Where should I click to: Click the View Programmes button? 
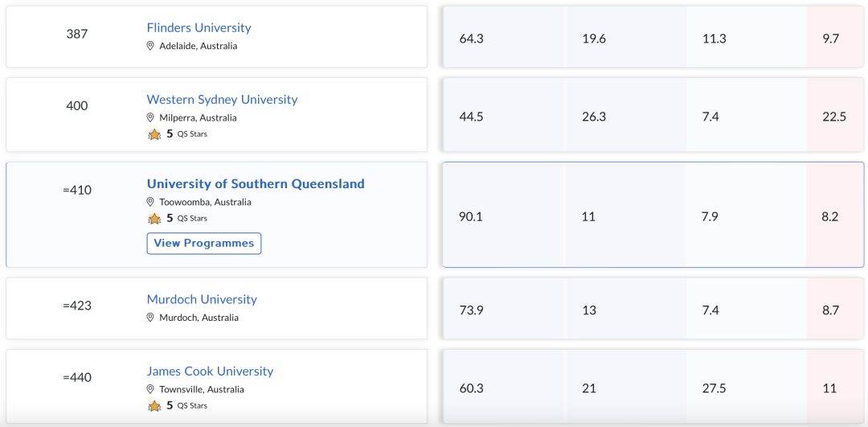[203, 243]
